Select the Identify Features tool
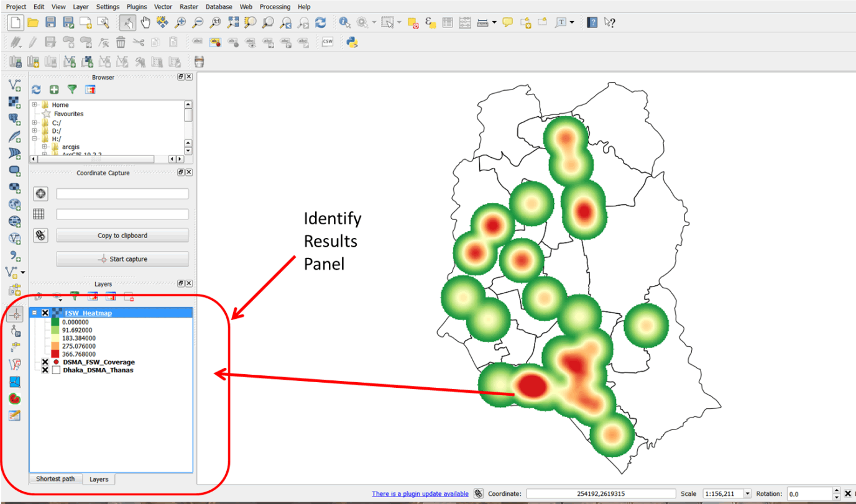This screenshot has width=856, height=504. click(344, 22)
